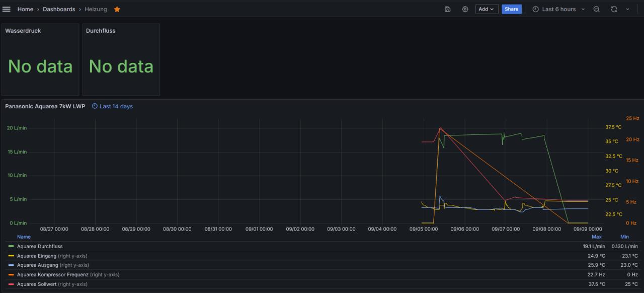Click the Share button

click(x=511, y=9)
